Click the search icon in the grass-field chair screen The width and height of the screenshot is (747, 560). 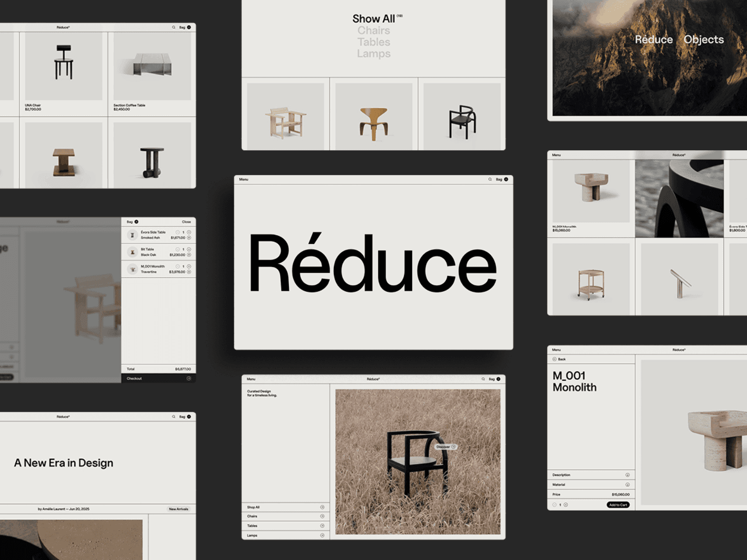tap(483, 379)
